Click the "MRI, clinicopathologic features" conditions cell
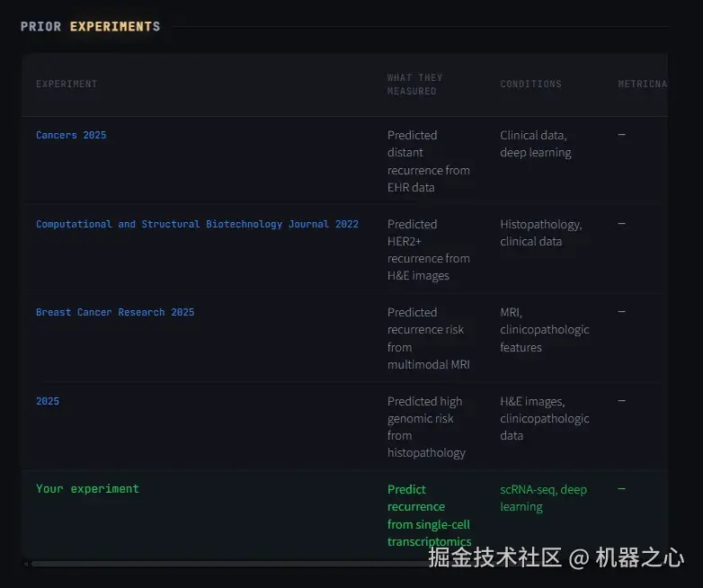The width and height of the screenshot is (703, 588). click(544, 329)
